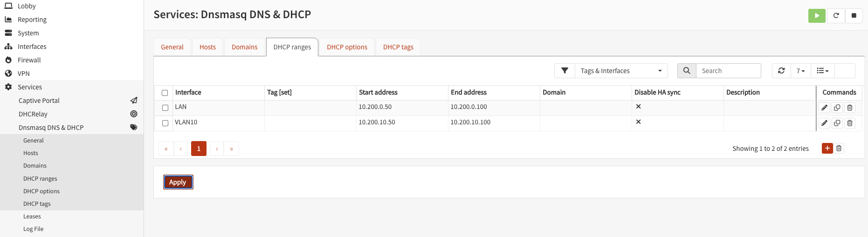Click the Search input field
The height and width of the screenshot is (237, 868).
(728, 71)
